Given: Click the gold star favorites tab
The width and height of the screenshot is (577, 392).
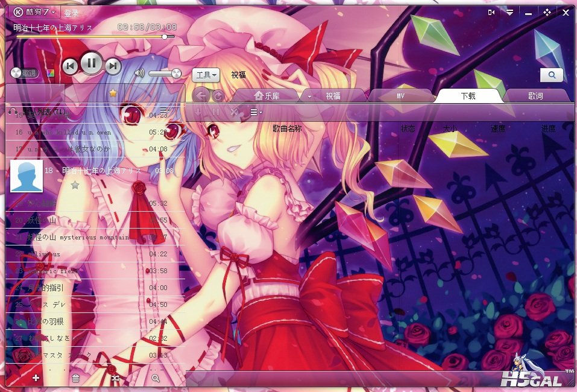Looking at the screenshot, I should tap(113, 93).
